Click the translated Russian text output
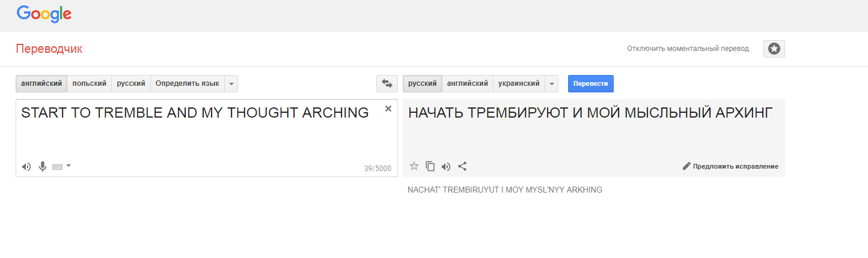Image resolution: width=868 pixels, height=258 pixels. click(590, 113)
